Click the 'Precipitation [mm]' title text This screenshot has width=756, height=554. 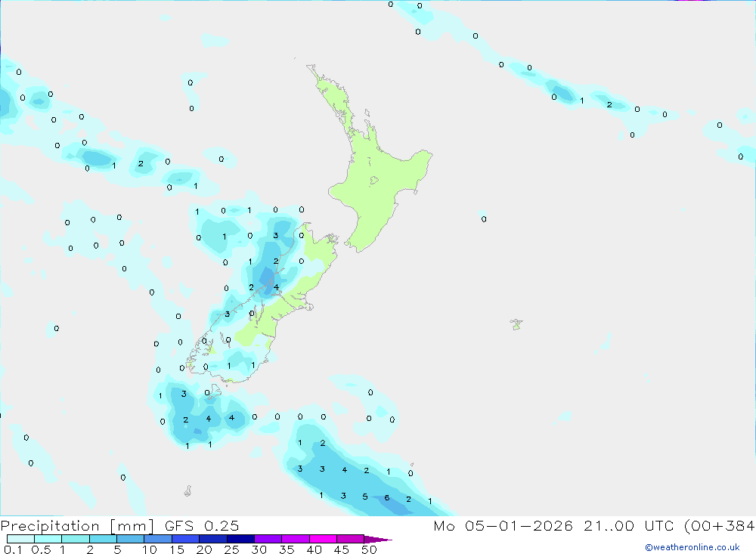coord(77,525)
